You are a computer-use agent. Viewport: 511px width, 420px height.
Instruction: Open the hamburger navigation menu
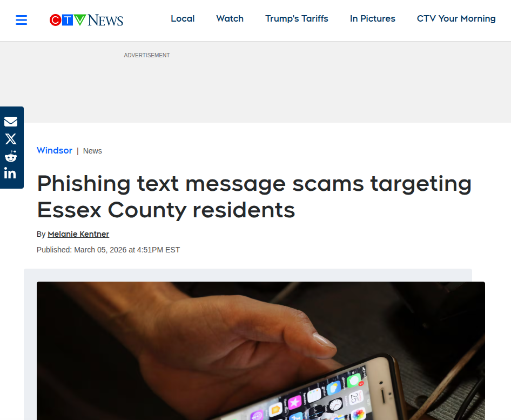click(x=22, y=20)
